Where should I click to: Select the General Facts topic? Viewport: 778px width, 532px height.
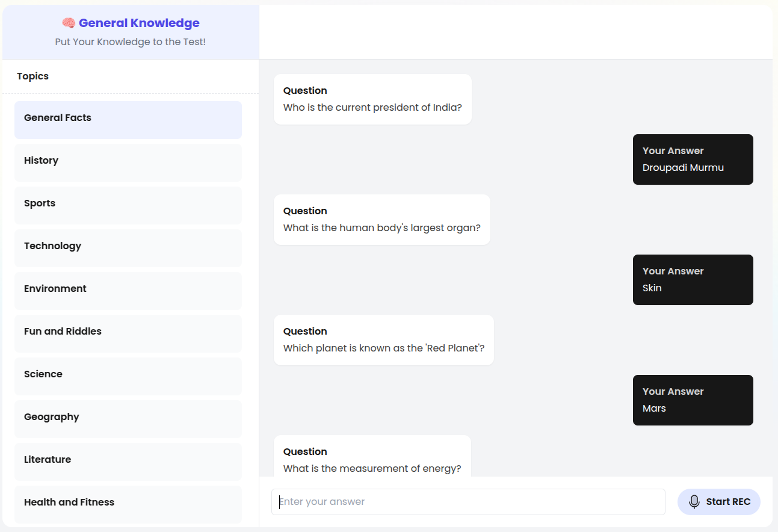[x=128, y=120]
